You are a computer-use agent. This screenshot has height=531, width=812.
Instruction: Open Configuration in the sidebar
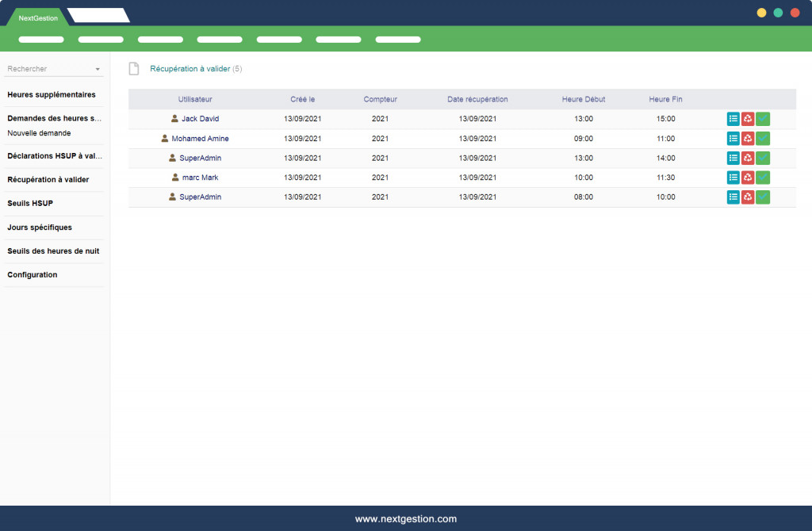point(33,275)
